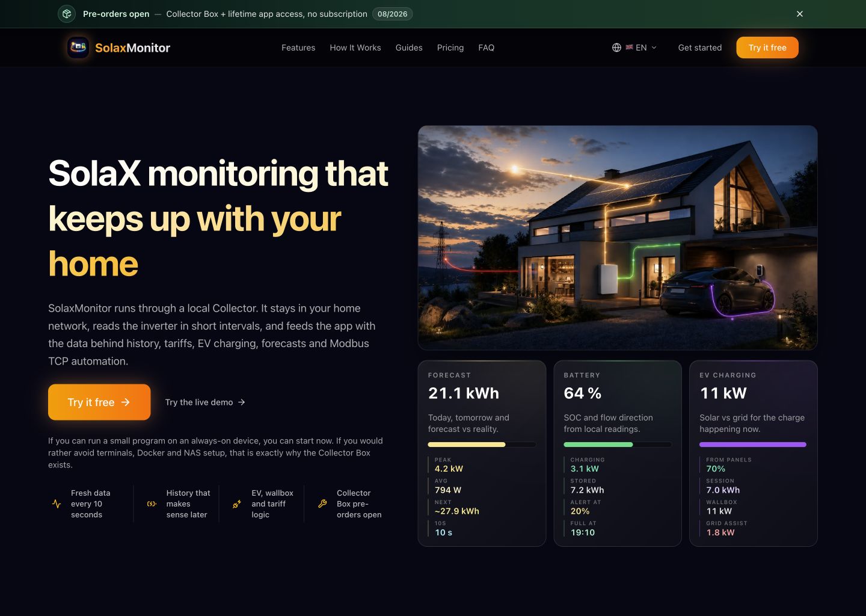866x616 pixels.
Task: Dismiss the pre-orders announcement banner
Action: (800, 14)
